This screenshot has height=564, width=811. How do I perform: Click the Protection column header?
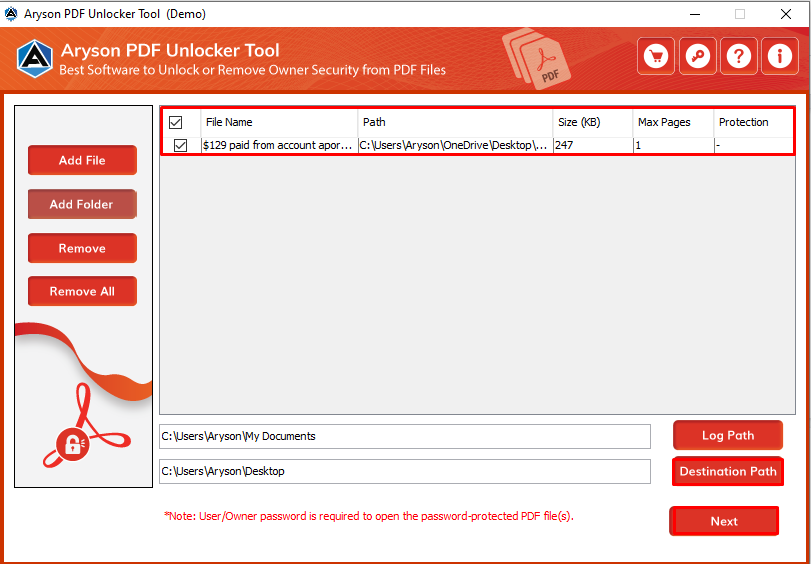click(x=753, y=123)
